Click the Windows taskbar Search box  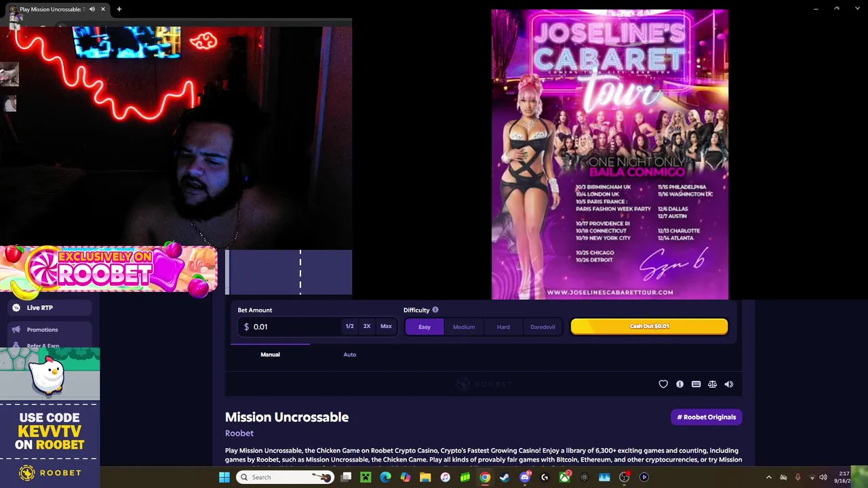point(285,477)
